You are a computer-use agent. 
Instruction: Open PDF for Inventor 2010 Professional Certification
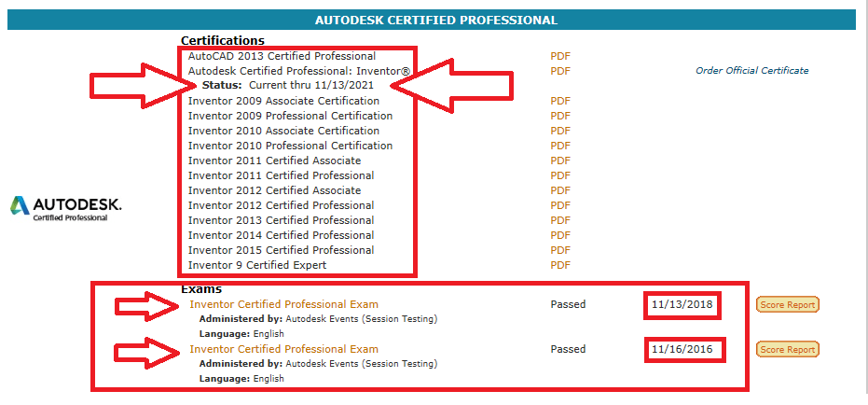pyautogui.click(x=560, y=146)
